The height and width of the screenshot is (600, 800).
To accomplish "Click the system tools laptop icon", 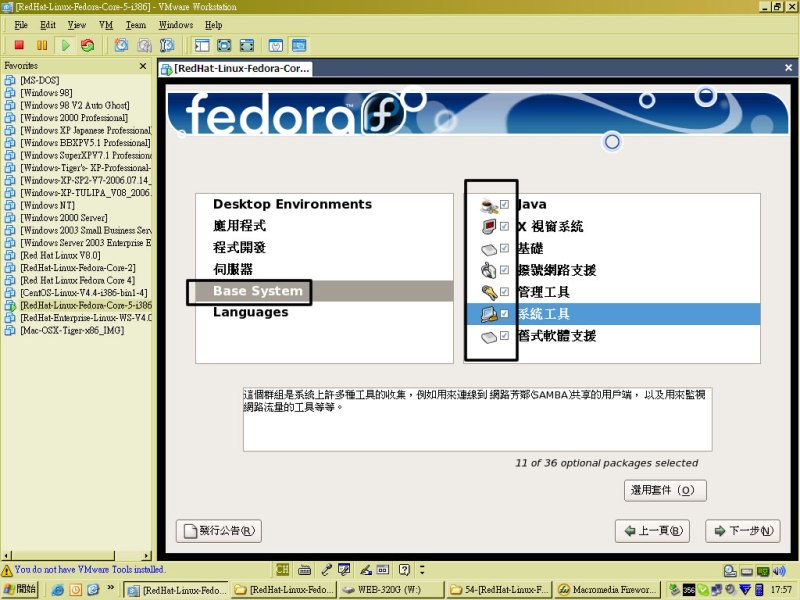I will point(489,314).
